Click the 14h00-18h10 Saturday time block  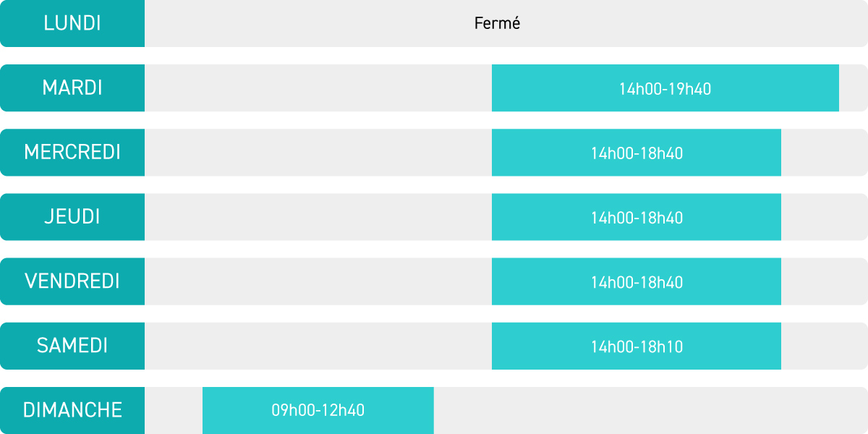pos(637,345)
